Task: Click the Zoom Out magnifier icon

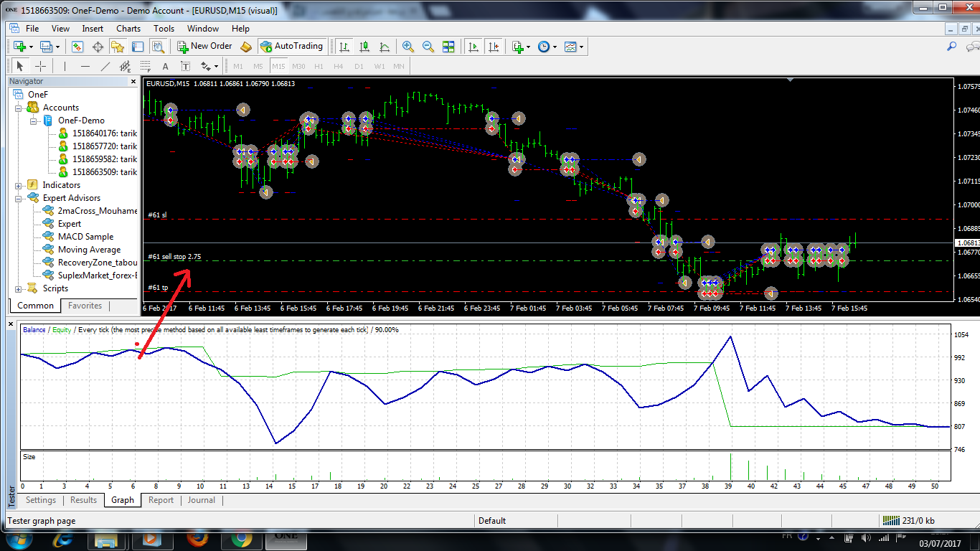Action: (428, 47)
